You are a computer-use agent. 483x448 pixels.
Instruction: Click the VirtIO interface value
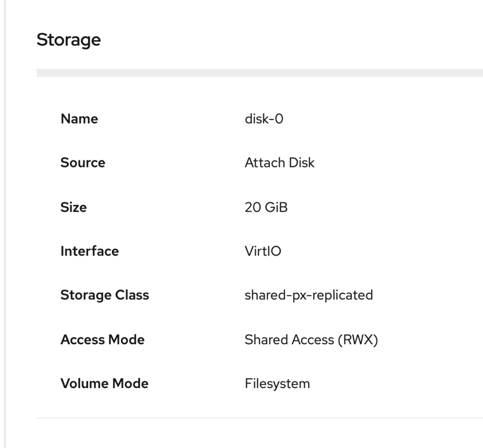tap(263, 251)
